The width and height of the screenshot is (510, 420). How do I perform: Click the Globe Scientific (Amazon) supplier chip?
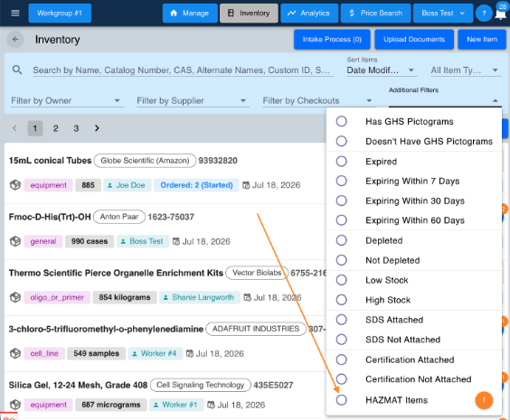145,161
